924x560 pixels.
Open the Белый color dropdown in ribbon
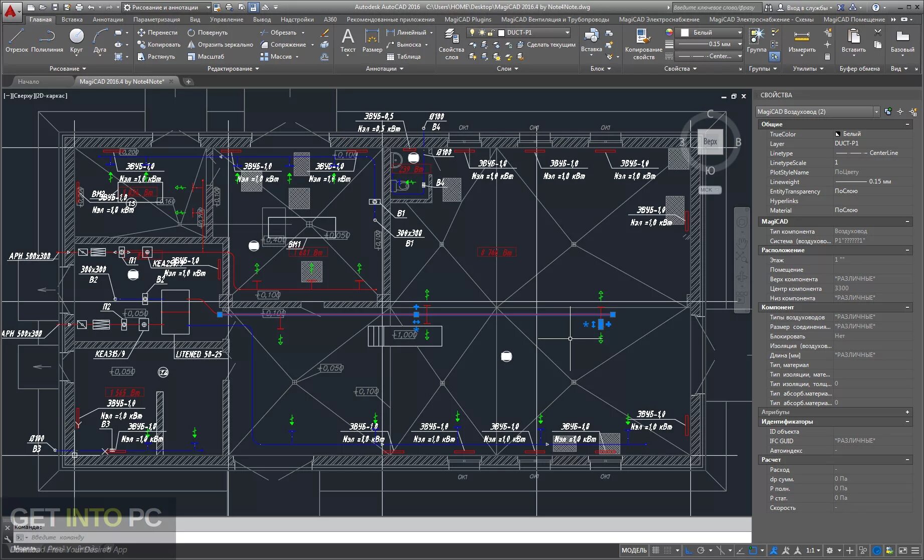tap(708, 33)
